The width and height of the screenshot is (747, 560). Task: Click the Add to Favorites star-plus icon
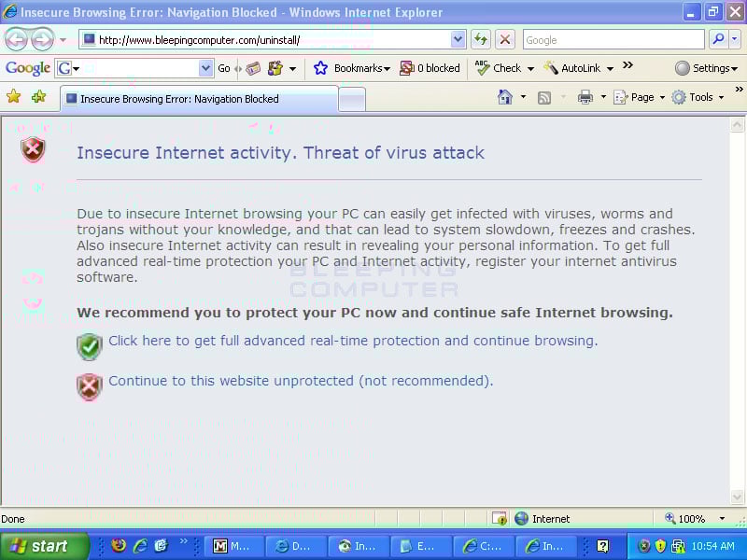pyautogui.click(x=38, y=97)
